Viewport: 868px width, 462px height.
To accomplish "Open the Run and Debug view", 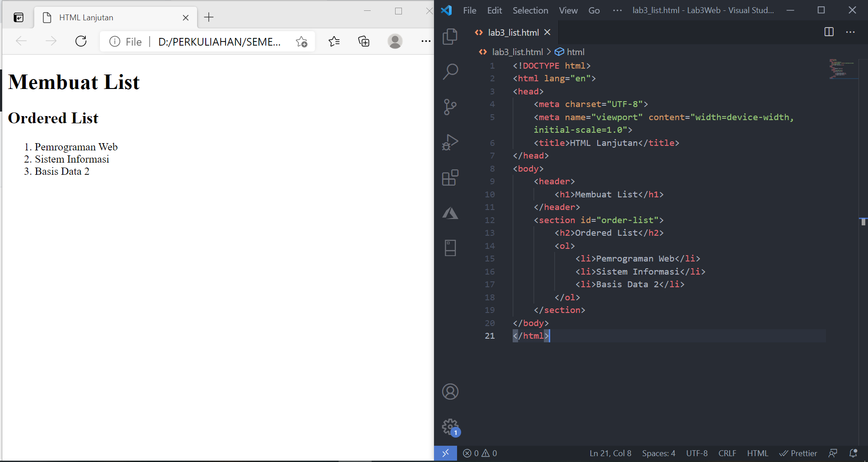I will 450,142.
